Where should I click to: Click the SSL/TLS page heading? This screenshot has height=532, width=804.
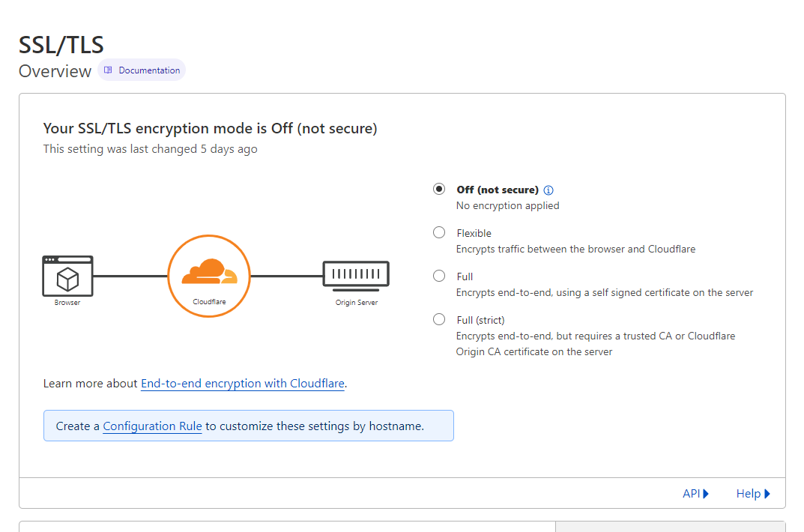tap(61, 44)
